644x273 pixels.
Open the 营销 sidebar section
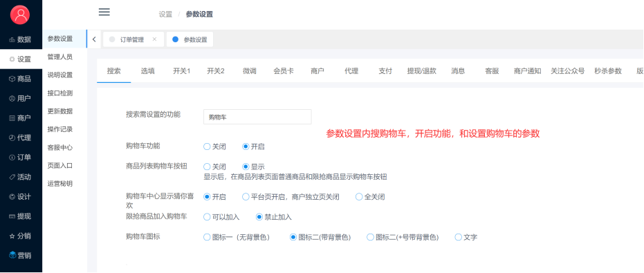pyautogui.click(x=21, y=256)
